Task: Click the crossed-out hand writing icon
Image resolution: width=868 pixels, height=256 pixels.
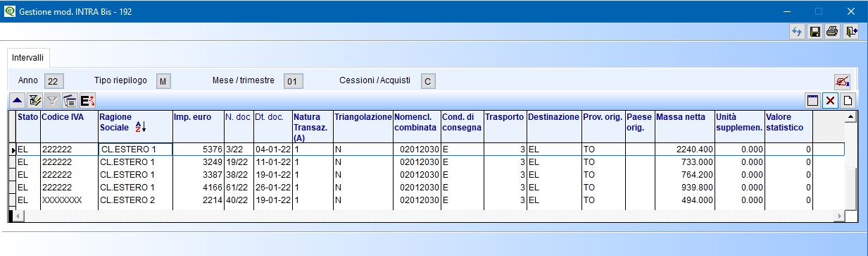Action: (841, 80)
